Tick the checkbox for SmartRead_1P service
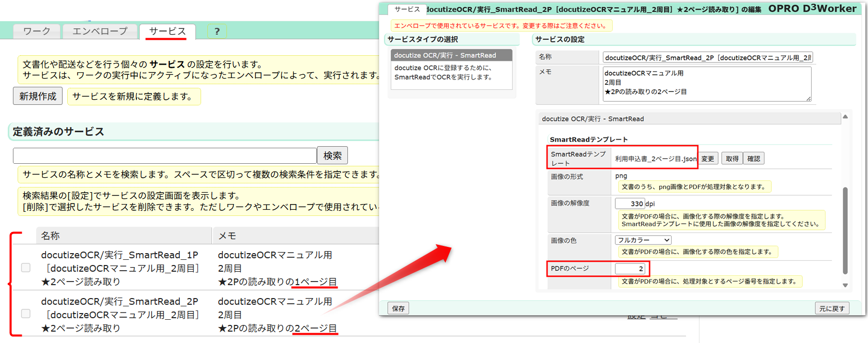This screenshot has width=868, height=343. pyautogui.click(x=26, y=268)
